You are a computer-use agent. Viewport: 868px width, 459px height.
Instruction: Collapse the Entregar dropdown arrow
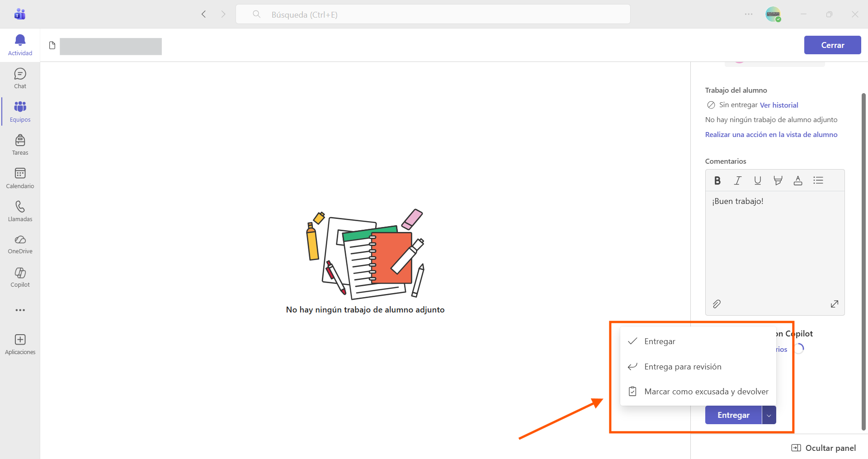pyautogui.click(x=769, y=415)
